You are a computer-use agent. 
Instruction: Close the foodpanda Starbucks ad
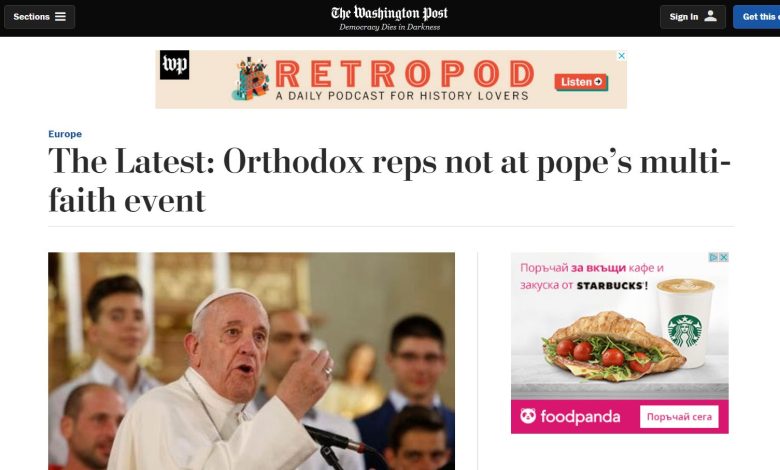pos(724,257)
